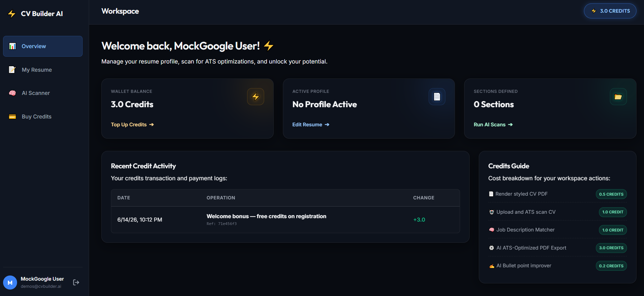Screen dimensions: 644x296
Task: Open the AI Scanner page
Action: click(43, 93)
